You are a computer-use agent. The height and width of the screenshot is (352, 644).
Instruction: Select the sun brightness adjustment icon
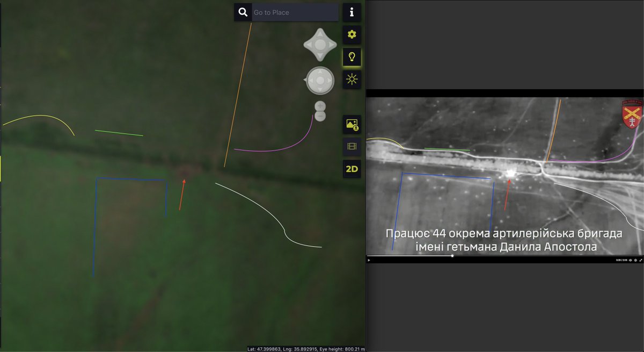pyautogui.click(x=352, y=80)
